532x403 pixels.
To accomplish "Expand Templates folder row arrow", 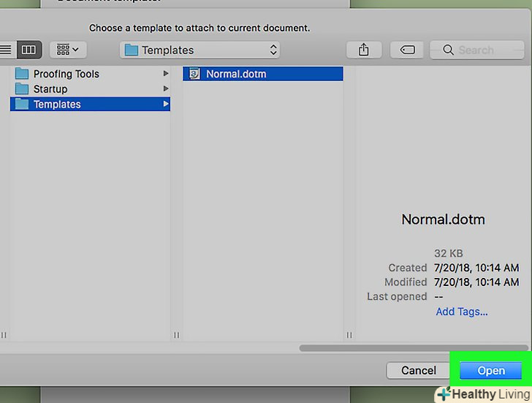I will [x=166, y=104].
